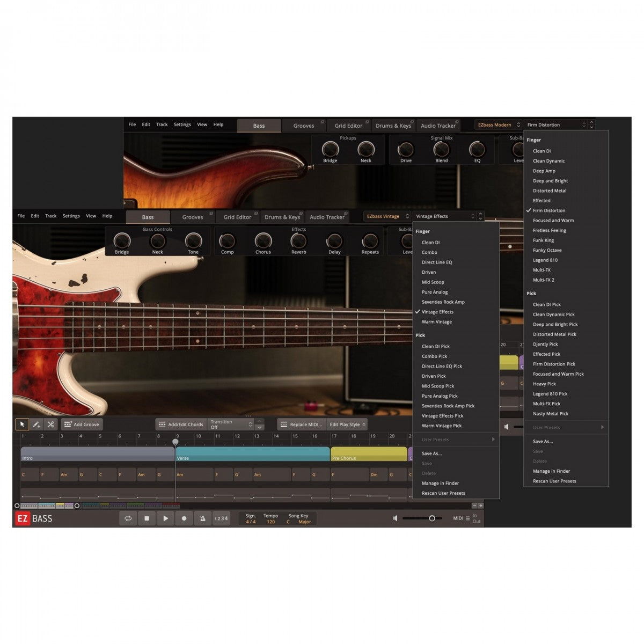This screenshot has width=644, height=644.
Task: Pop out the Grid Editor tab icon
Action: (256, 214)
